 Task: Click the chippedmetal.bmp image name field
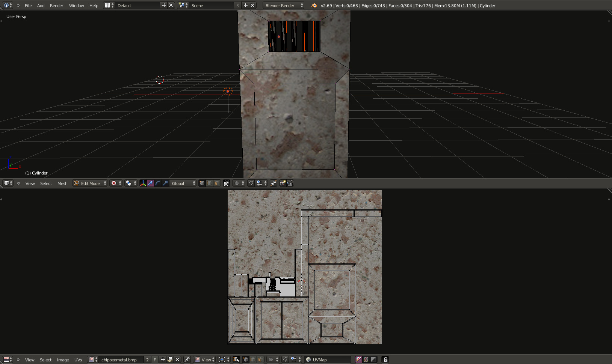click(121, 359)
